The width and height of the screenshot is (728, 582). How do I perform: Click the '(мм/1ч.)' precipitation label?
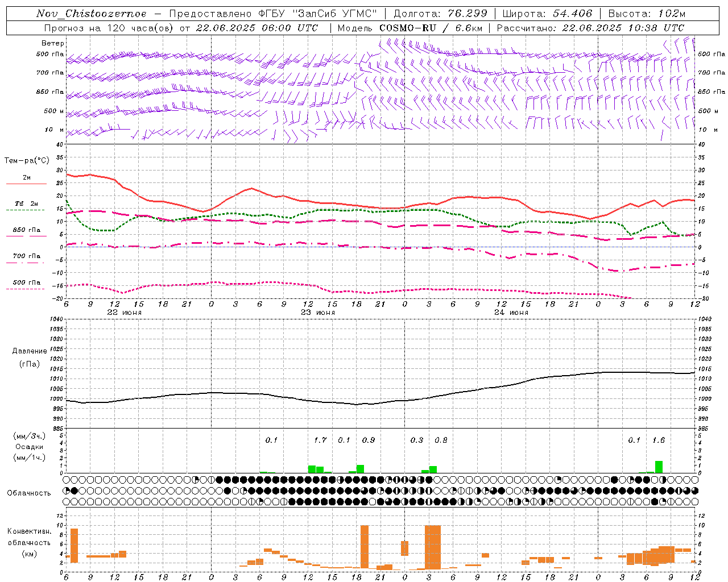tap(29, 458)
